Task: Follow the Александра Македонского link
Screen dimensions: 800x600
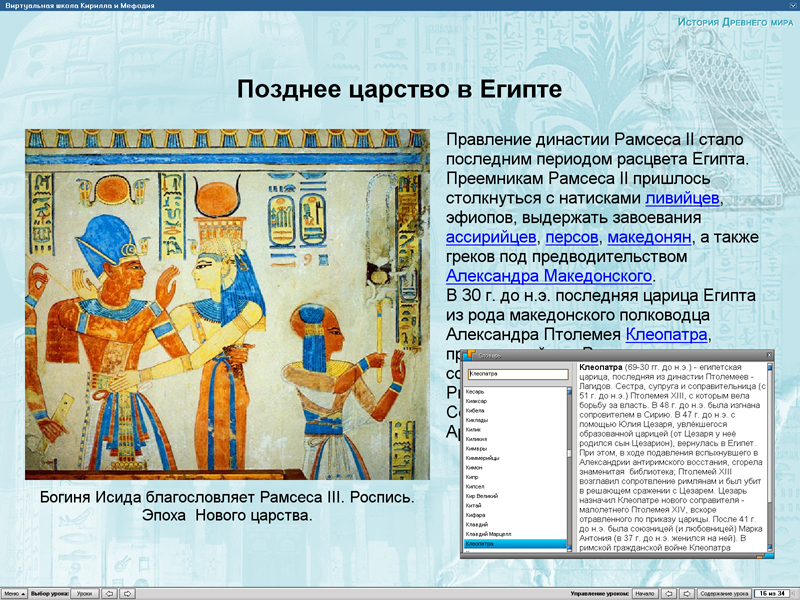Action: pyautogui.click(x=549, y=275)
